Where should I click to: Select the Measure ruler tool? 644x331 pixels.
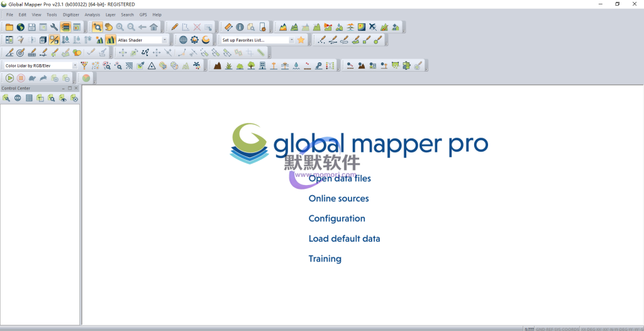coord(228,27)
